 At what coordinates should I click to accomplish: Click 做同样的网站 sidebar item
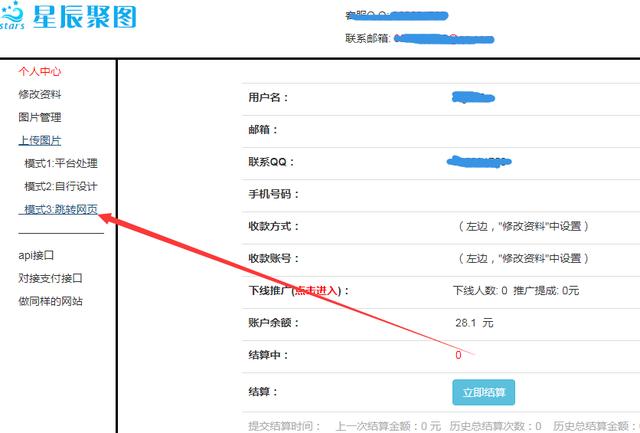tap(50, 301)
